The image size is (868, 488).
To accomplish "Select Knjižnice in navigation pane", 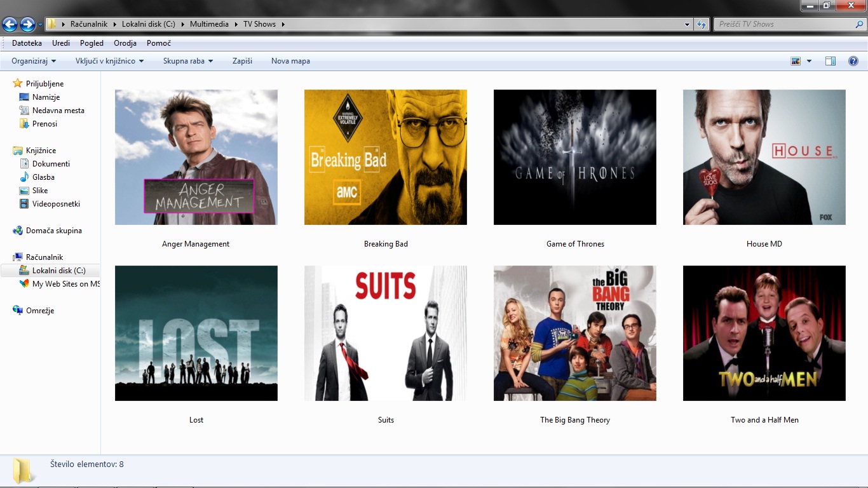I will (34, 151).
